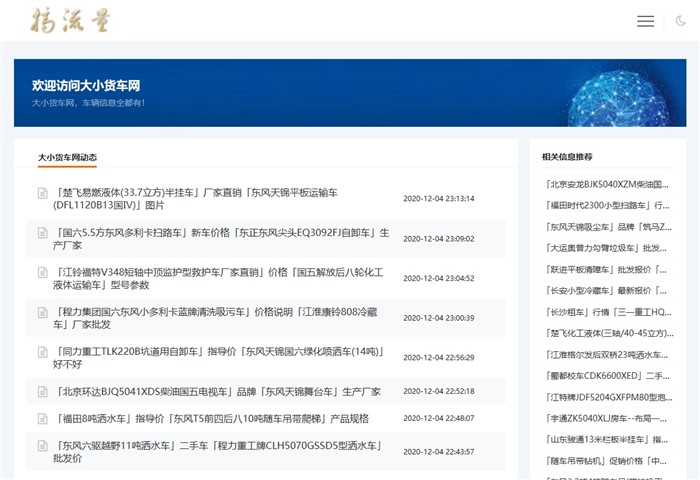Toggle dark mode moon icon
700x480 pixels.
tap(680, 21)
